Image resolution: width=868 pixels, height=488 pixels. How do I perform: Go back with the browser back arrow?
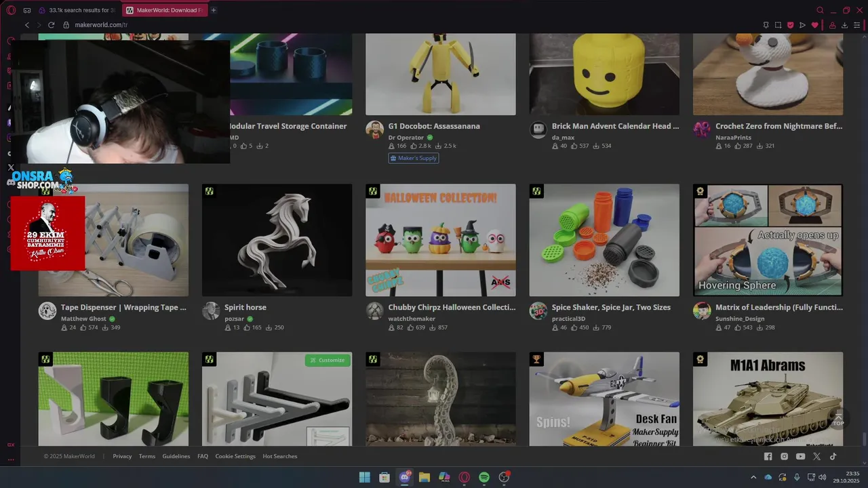pyautogui.click(x=27, y=25)
